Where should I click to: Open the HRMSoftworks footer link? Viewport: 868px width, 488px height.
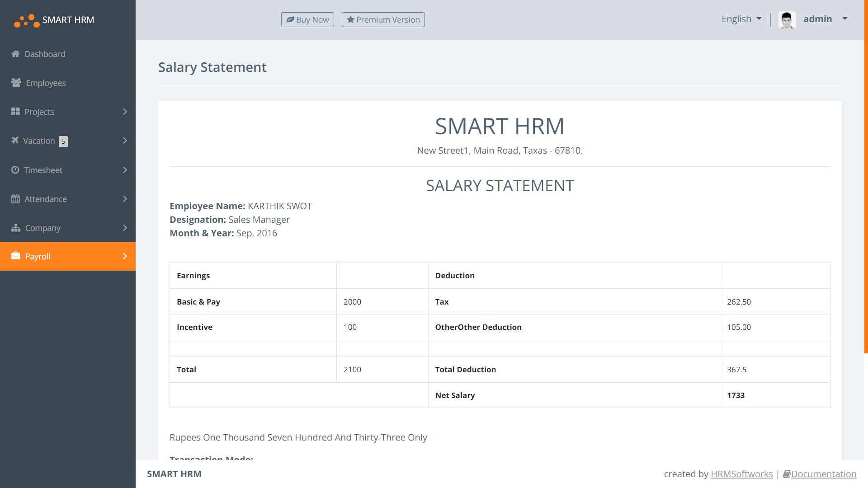741,474
